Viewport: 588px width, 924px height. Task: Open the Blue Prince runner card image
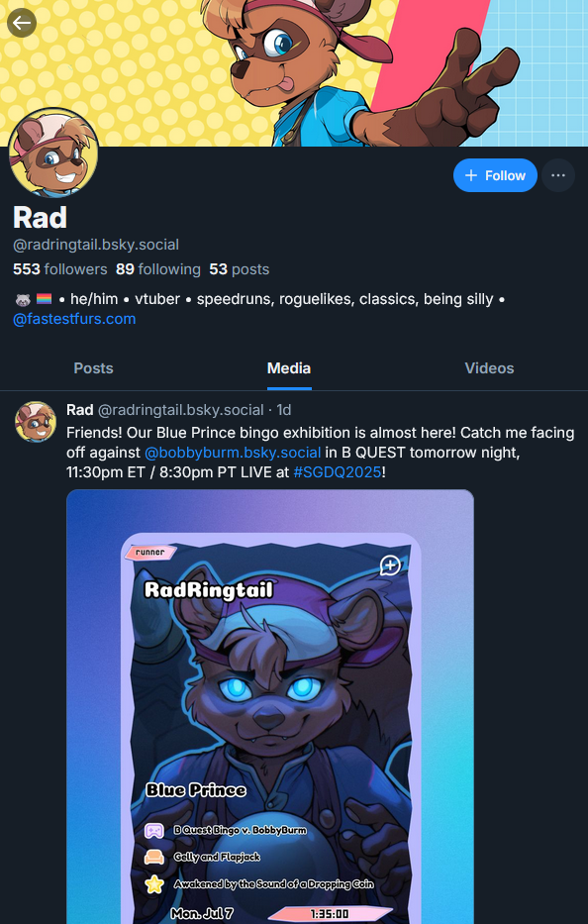point(270,706)
